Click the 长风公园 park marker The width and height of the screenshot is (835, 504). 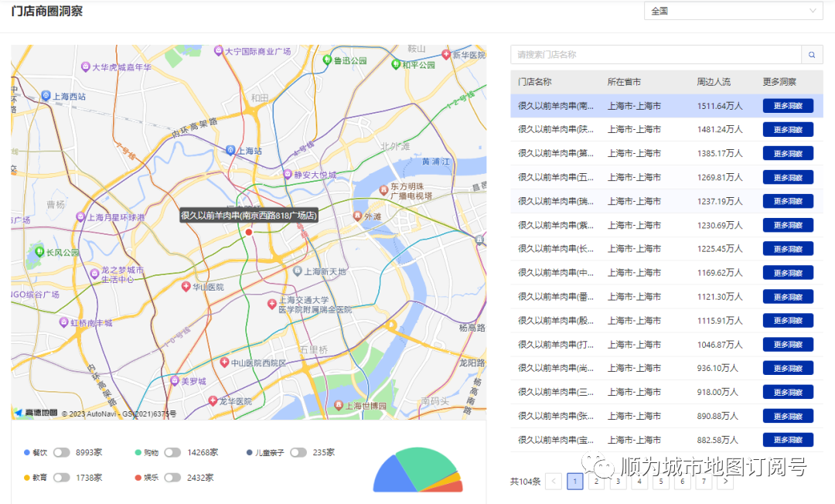click(39, 251)
